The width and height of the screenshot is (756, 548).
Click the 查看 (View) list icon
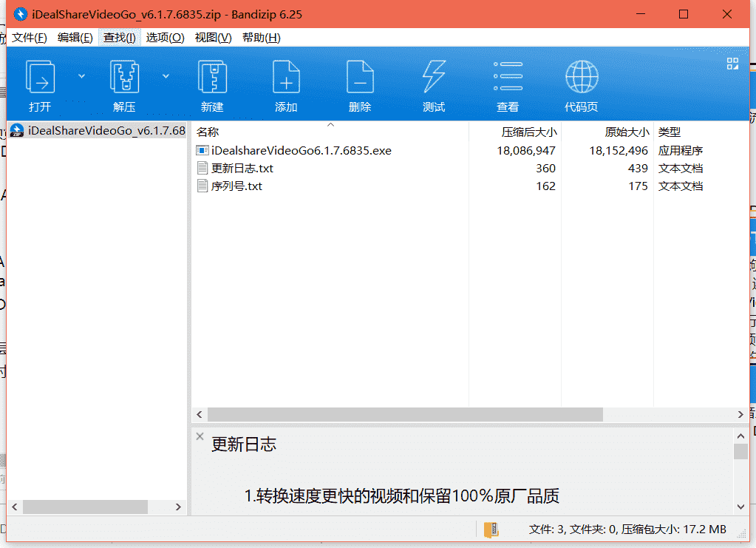508,76
